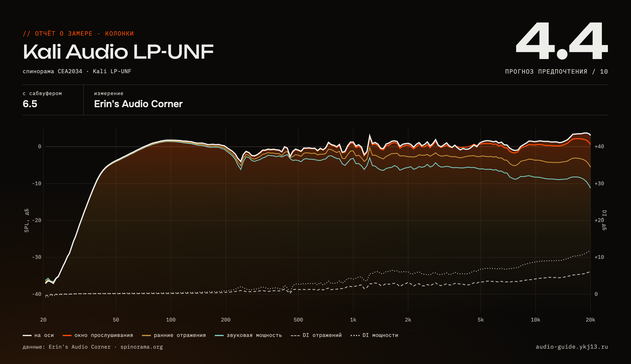Select the "окно прослушивания" legend label

104,335
